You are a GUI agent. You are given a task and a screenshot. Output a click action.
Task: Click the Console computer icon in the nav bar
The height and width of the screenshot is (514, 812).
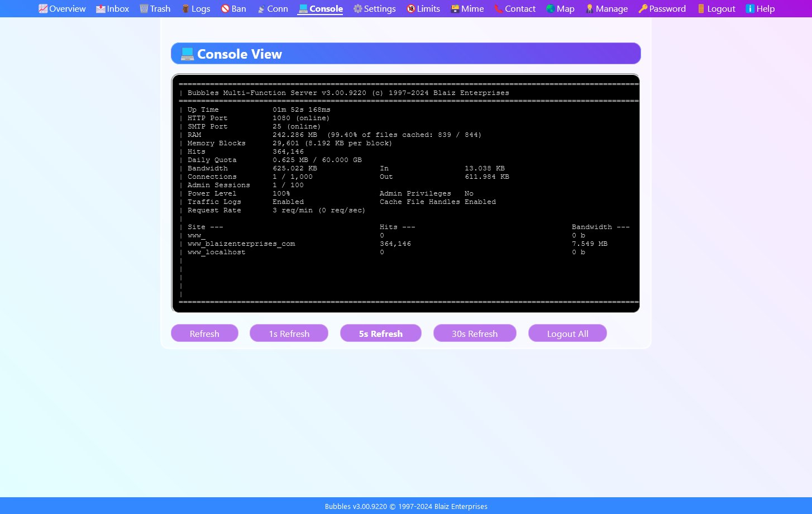[x=303, y=9]
